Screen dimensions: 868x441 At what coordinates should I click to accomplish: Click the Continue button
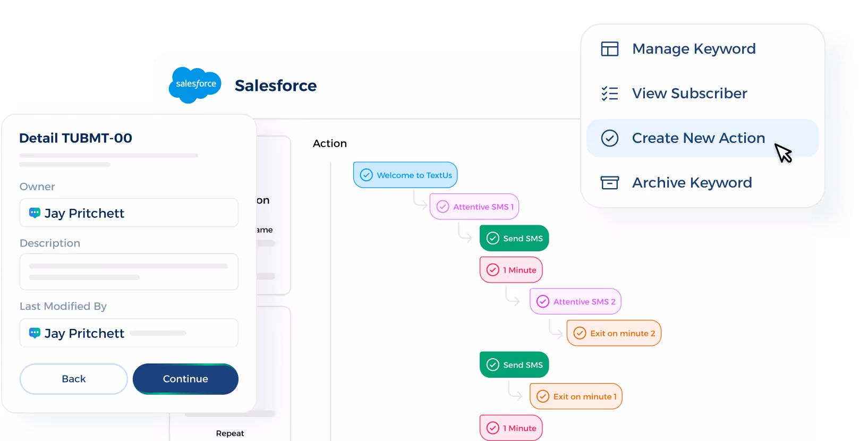(185, 379)
